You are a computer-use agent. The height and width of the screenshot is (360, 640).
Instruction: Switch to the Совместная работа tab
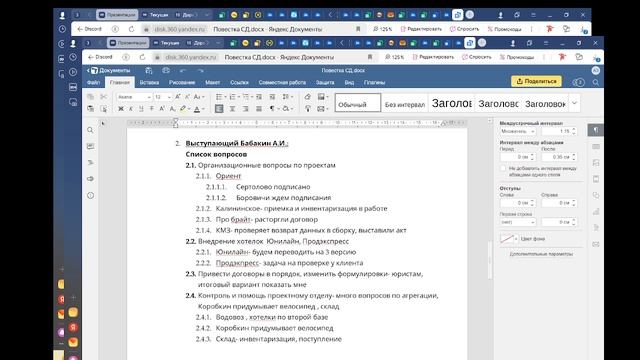[282, 82]
